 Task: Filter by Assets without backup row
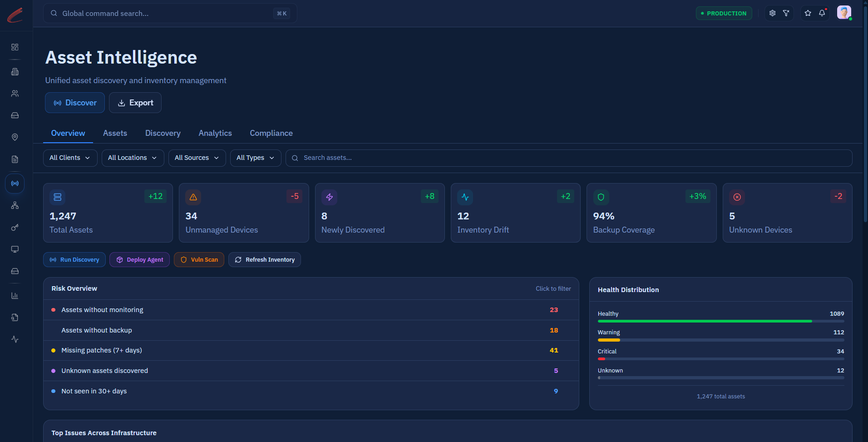[311, 330]
